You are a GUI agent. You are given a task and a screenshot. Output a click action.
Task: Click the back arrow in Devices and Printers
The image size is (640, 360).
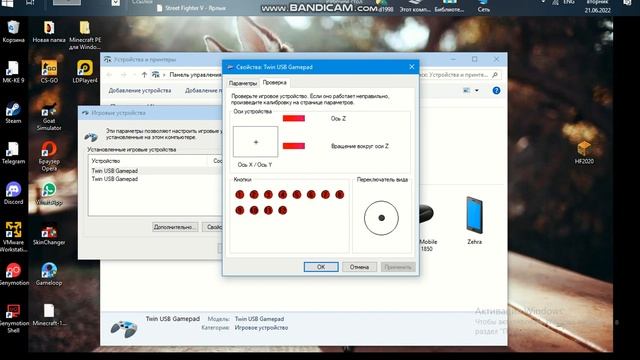click(x=109, y=75)
